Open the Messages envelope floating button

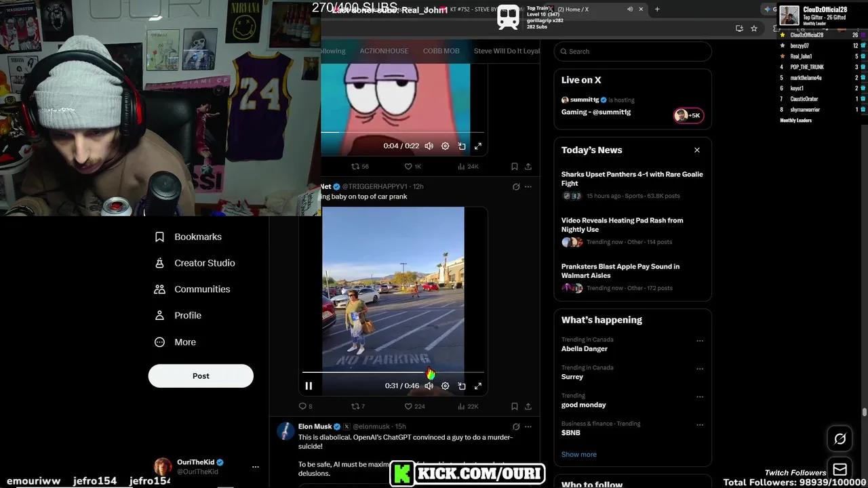click(840, 470)
